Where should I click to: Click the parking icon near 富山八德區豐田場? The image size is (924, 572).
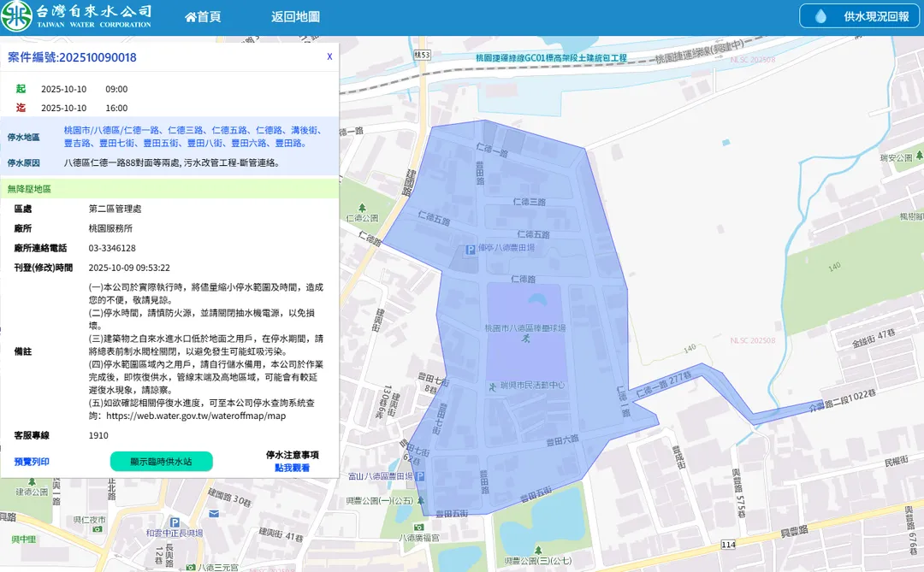pos(419,476)
